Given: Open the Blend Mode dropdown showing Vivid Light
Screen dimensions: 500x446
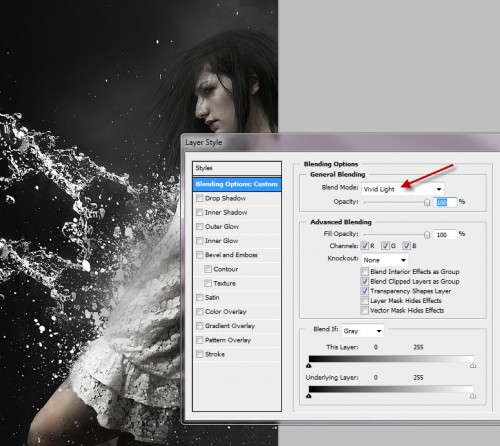Looking at the screenshot, I should click(403, 189).
